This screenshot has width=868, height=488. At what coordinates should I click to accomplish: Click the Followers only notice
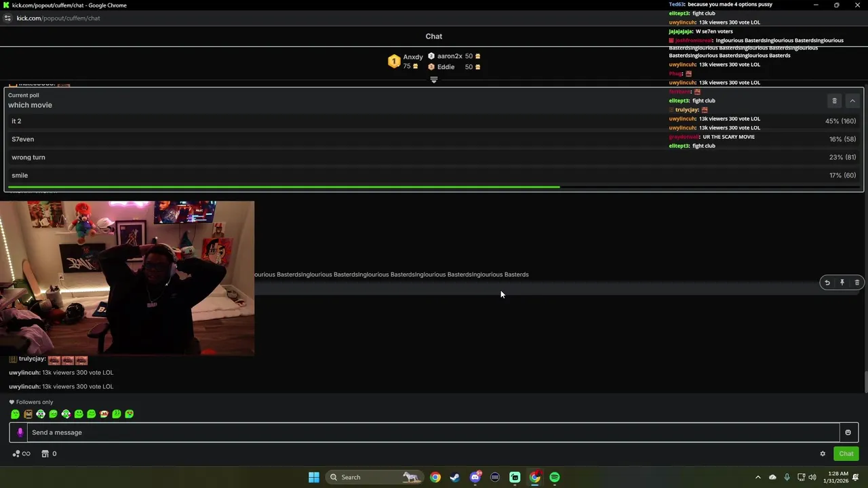[31, 402]
